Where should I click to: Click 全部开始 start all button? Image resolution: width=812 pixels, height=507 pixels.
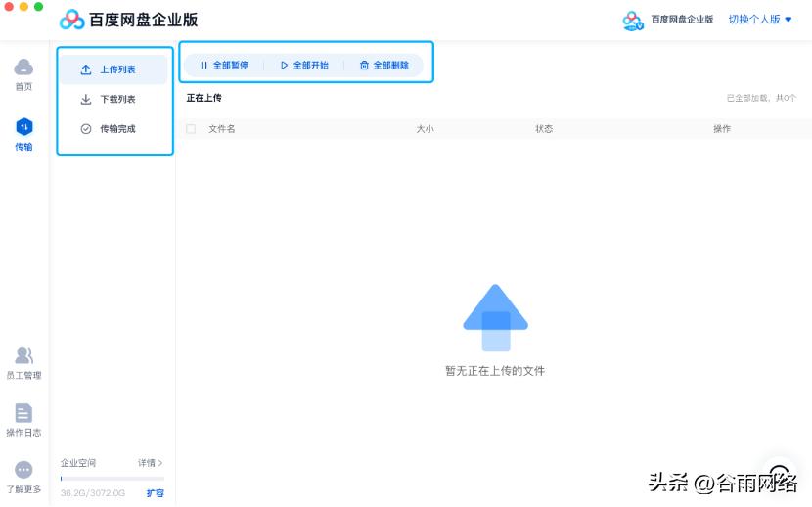[x=304, y=66]
